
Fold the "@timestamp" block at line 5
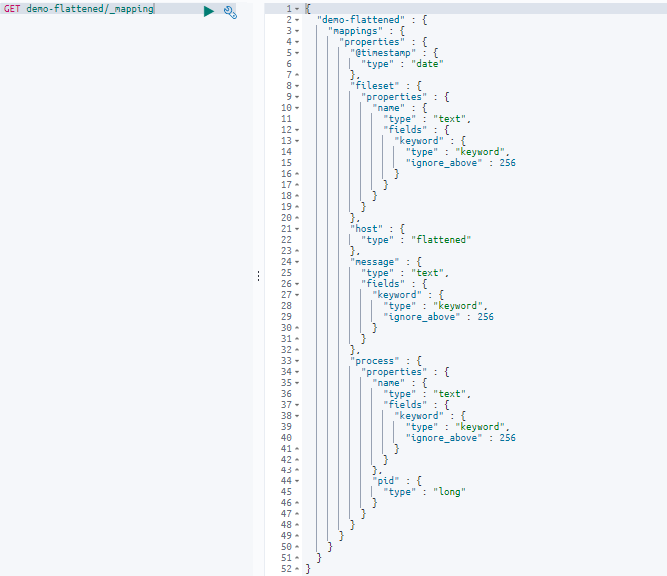(297, 53)
